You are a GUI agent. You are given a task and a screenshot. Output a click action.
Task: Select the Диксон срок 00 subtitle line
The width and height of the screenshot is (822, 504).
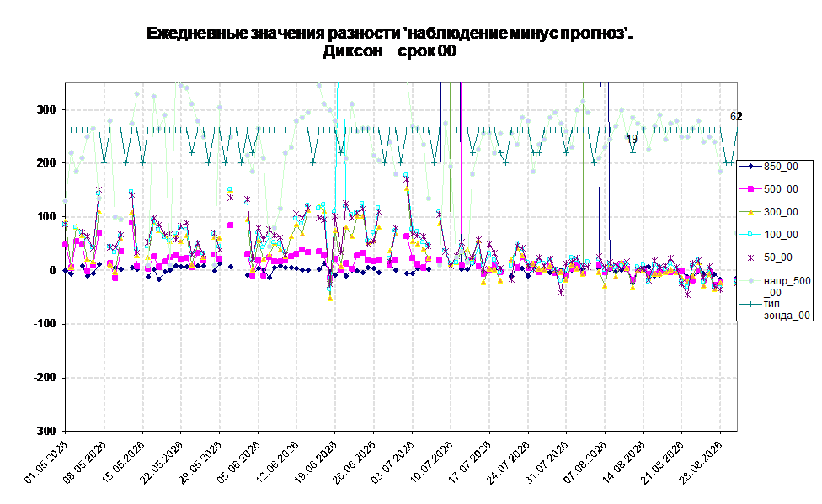click(x=389, y=51)
